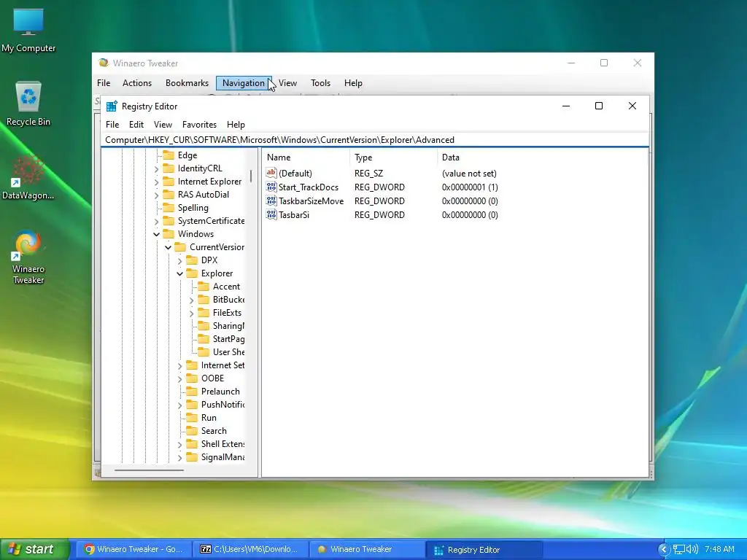Select the User Shell Folders key
The image size is (747, 560).
coord(228,352)
